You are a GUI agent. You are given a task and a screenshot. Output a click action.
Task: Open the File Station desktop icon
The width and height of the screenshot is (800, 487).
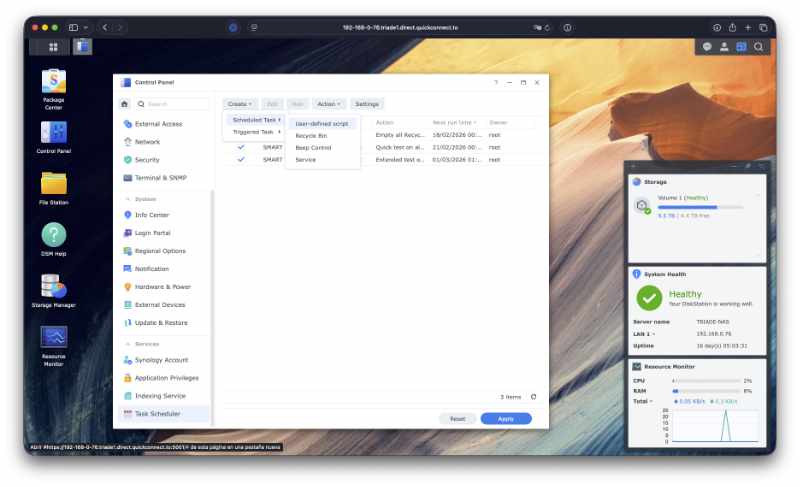[53, 184]
